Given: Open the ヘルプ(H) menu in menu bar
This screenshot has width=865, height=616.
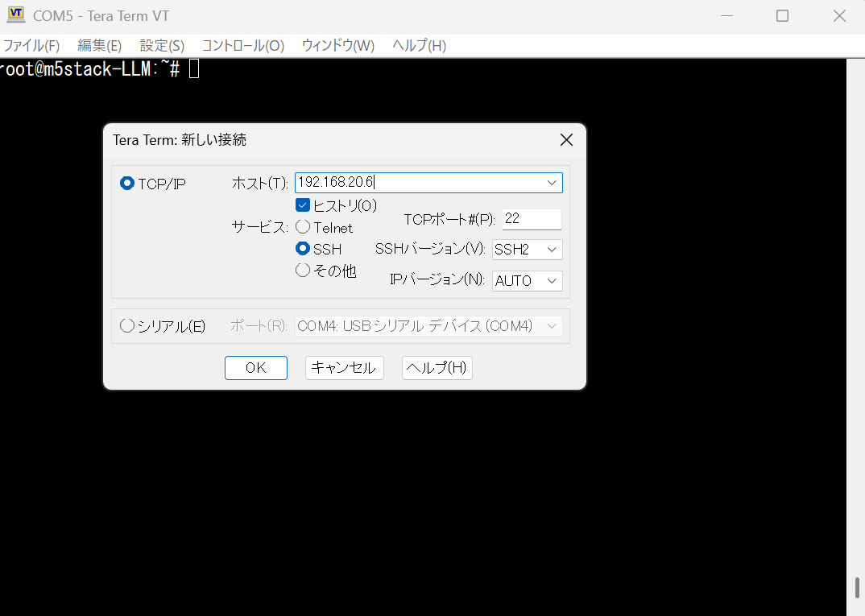Looking at the screenshot, I should 420,46.
